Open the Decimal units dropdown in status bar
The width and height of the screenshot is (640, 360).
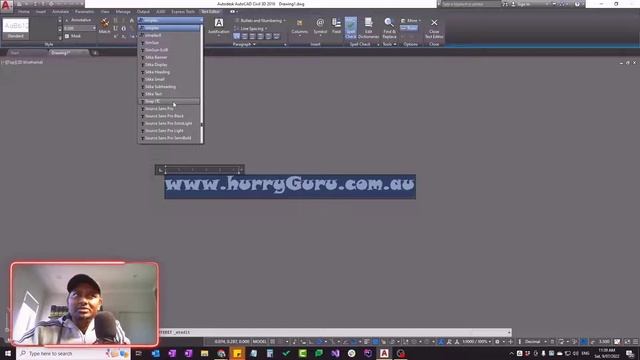(535, 342)
